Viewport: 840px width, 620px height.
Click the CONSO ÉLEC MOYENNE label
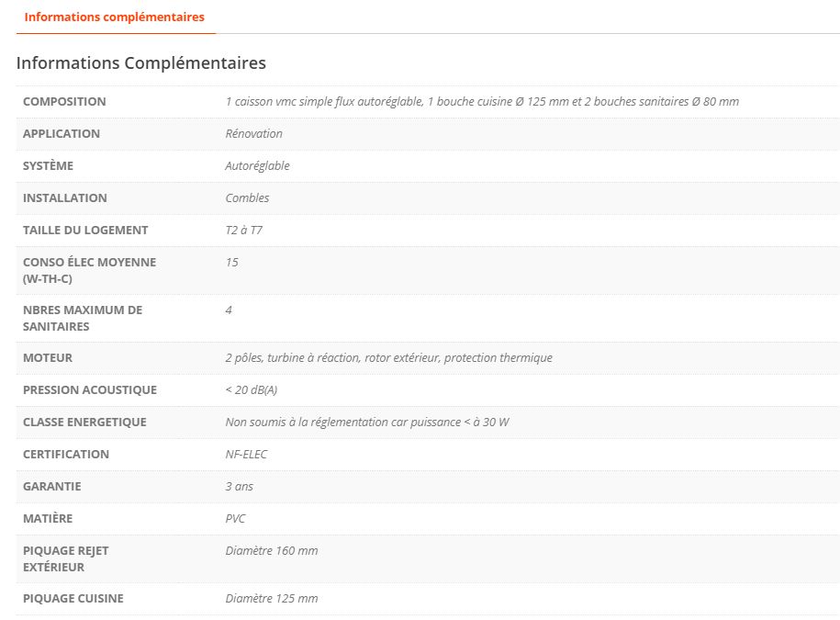point(89,270)
